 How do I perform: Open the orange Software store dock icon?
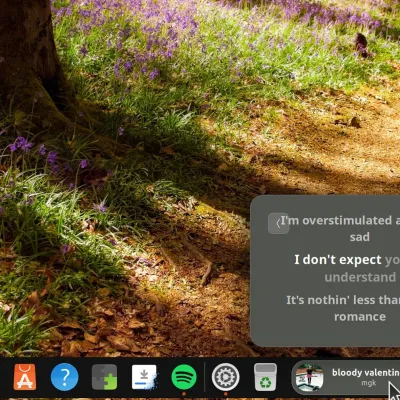pyautogui.click(x=25, y=377)
